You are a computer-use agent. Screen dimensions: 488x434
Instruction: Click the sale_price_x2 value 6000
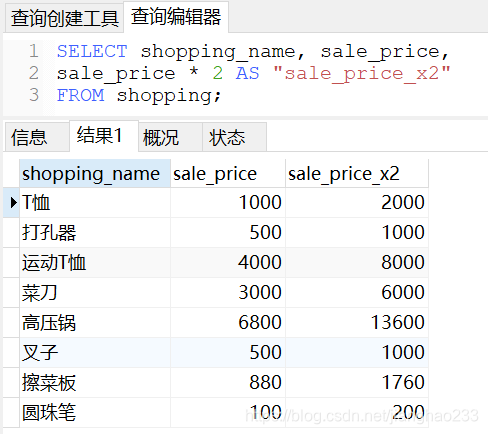[x=357, y=292]
